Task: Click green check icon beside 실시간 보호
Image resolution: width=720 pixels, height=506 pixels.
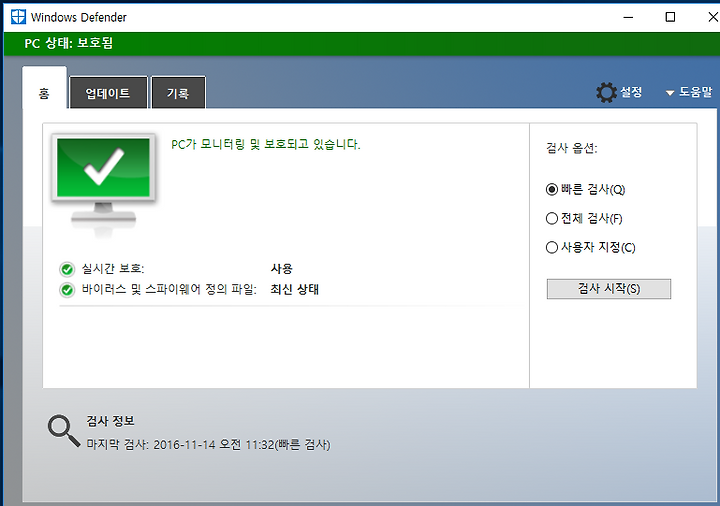Action: (67, 269)
